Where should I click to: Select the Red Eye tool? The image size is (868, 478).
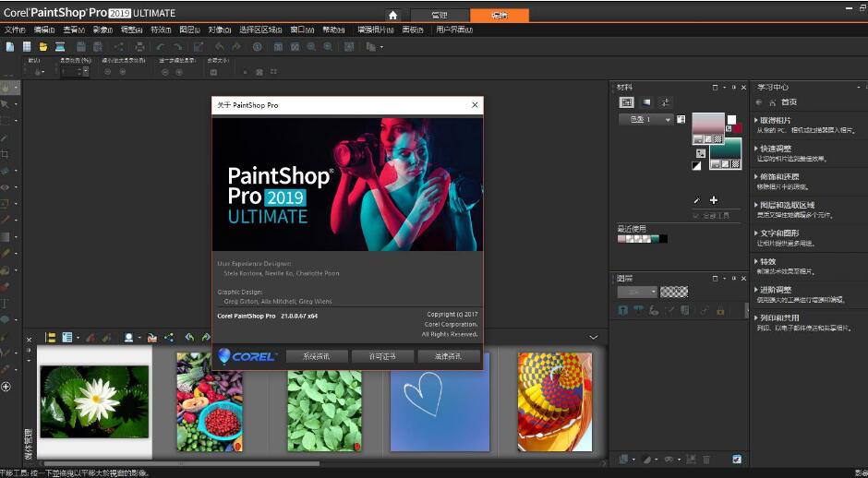[6, 187]
